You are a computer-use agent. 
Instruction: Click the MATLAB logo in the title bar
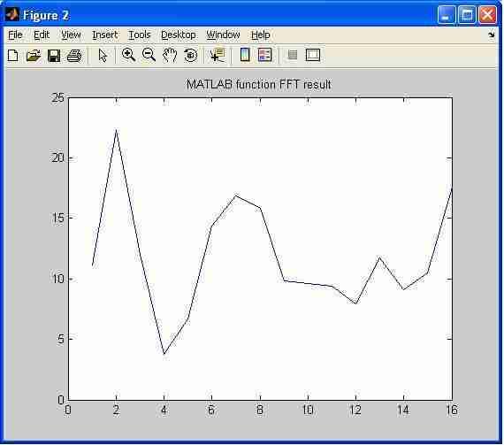coord(11,14)
